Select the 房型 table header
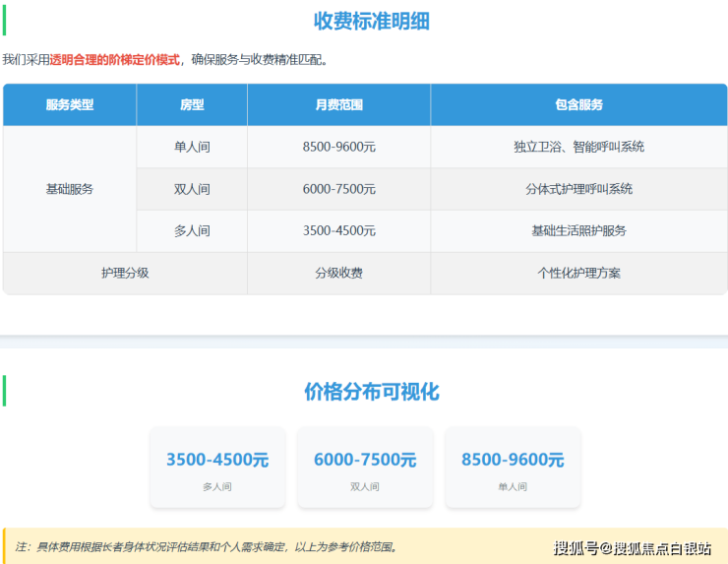This screenshot has width=728, height=564. (x=192, y=104)
